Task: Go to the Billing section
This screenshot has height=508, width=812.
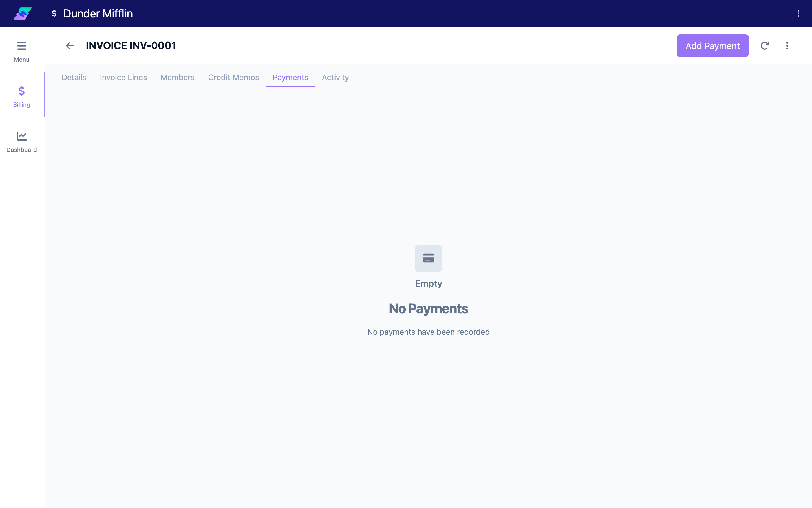Action: (21, 97)
